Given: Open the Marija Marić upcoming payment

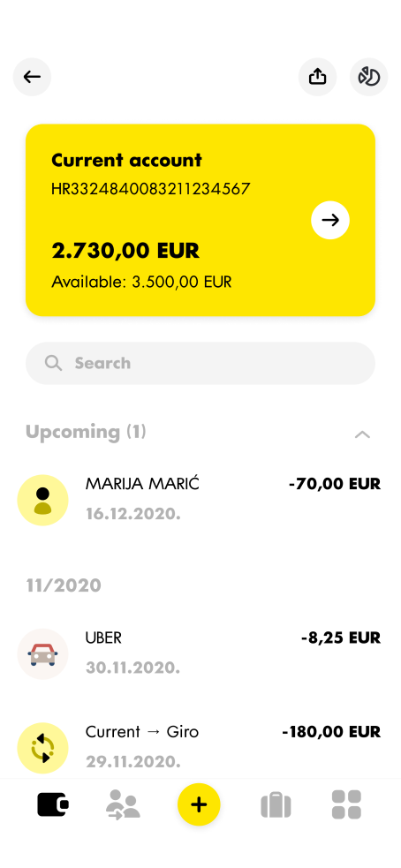Looking at the screenshot, I should point(200,500).
